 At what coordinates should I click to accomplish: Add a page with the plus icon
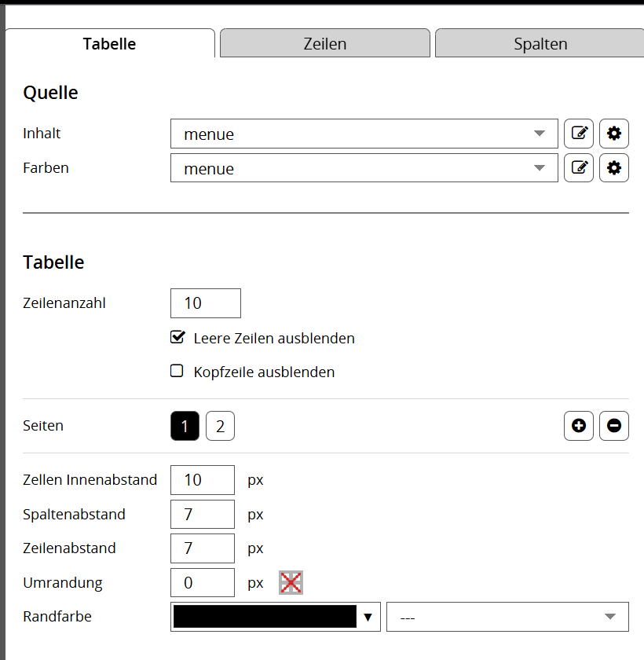coord(579,426)
